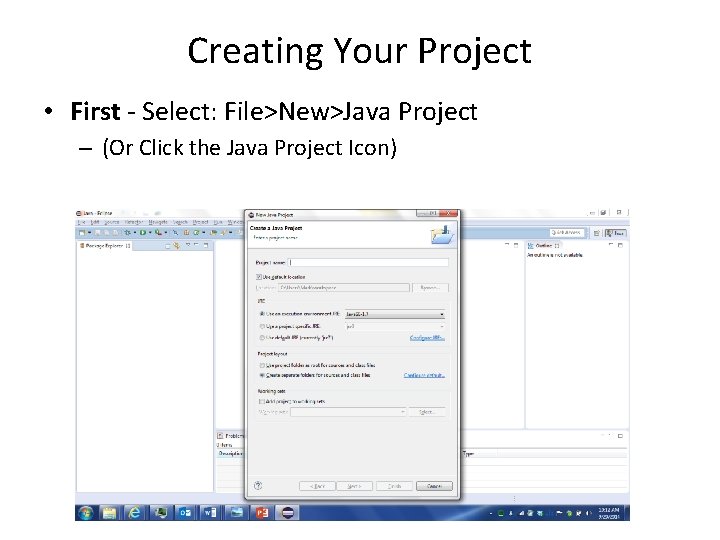This screenshot has width=720, height=540.
Task: Select Use an execution environment JRE radio
Action: [262, 314]
